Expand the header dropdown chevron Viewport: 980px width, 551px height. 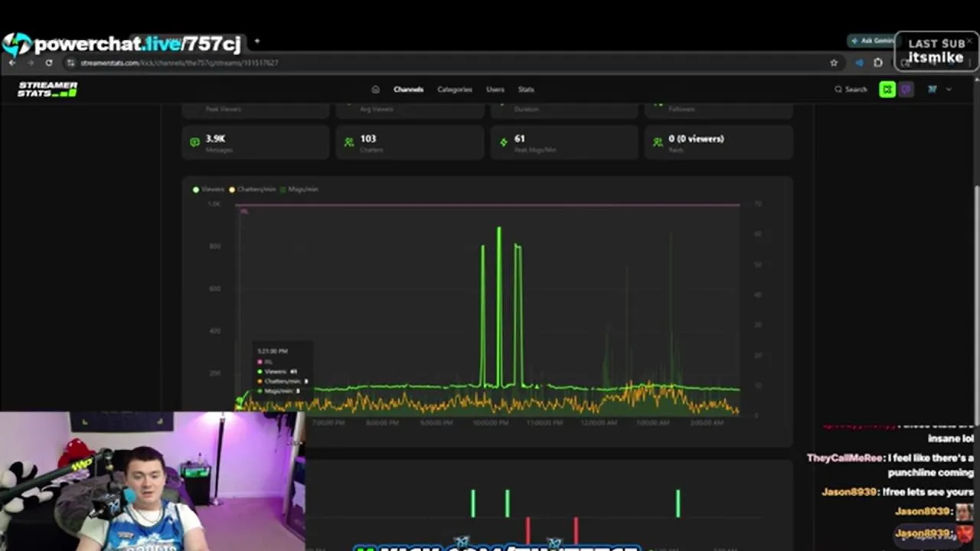[x=949, y=90]
